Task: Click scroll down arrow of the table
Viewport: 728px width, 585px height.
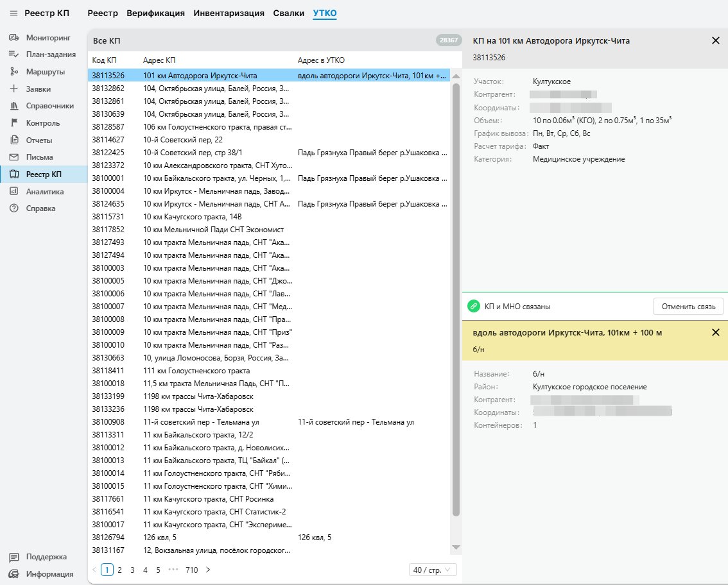Action: point(456,547)
